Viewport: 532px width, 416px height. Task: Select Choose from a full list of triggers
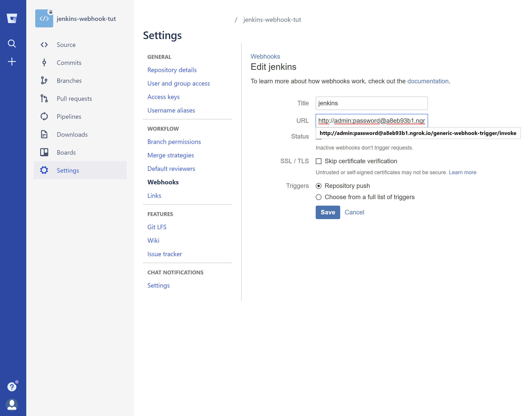point(318,197)
